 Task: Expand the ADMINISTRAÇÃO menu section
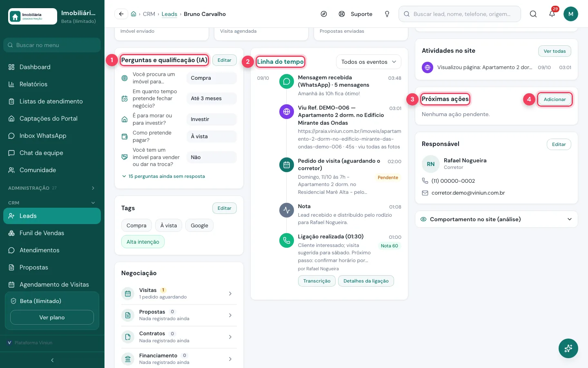point(52,188)
